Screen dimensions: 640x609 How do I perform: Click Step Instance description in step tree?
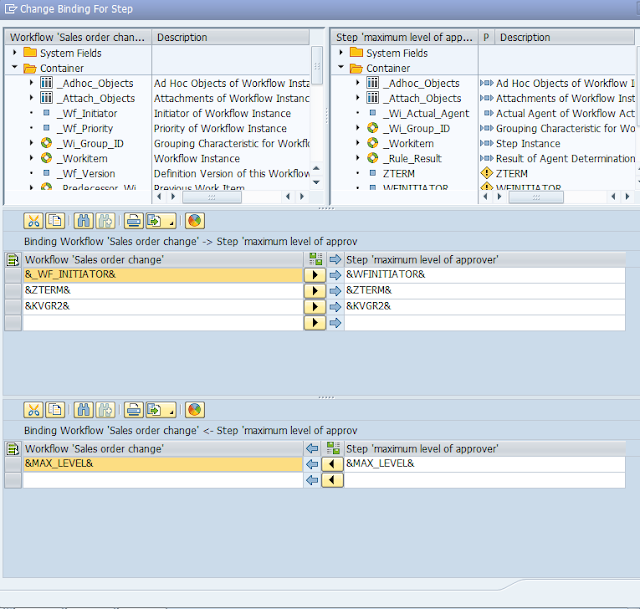click(x=528, y=144)
